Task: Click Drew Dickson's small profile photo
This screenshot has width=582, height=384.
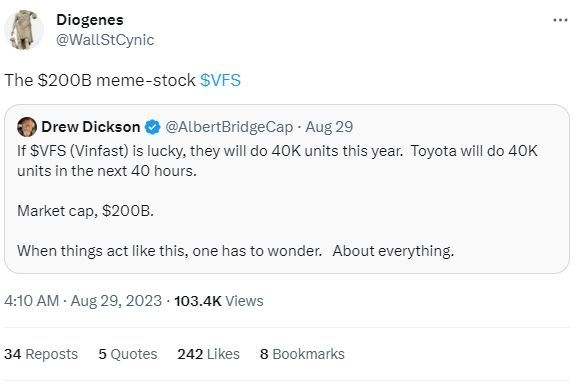Action: point(27,127)
